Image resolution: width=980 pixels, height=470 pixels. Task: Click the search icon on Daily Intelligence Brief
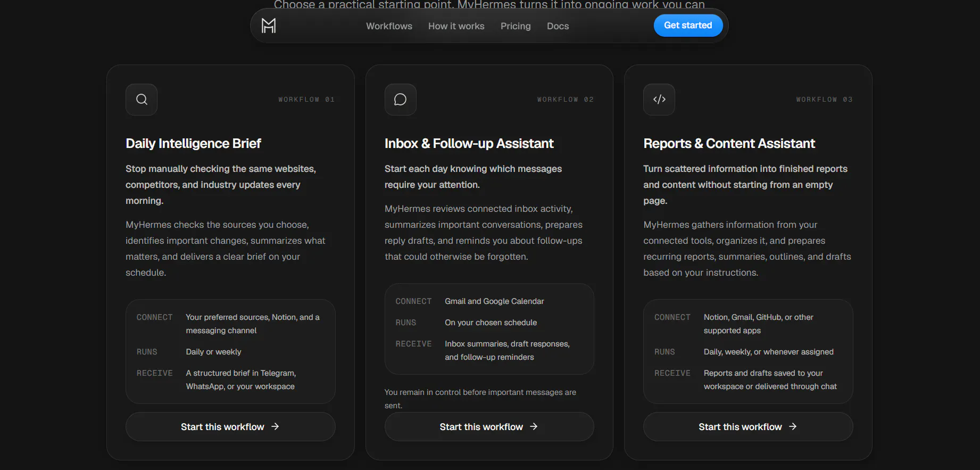click(x=142, y=100)
